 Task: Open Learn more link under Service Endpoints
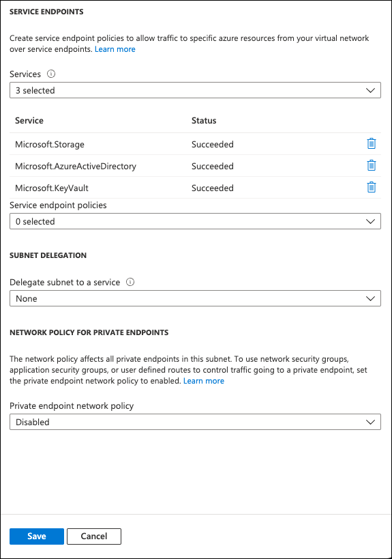(115, 49)
